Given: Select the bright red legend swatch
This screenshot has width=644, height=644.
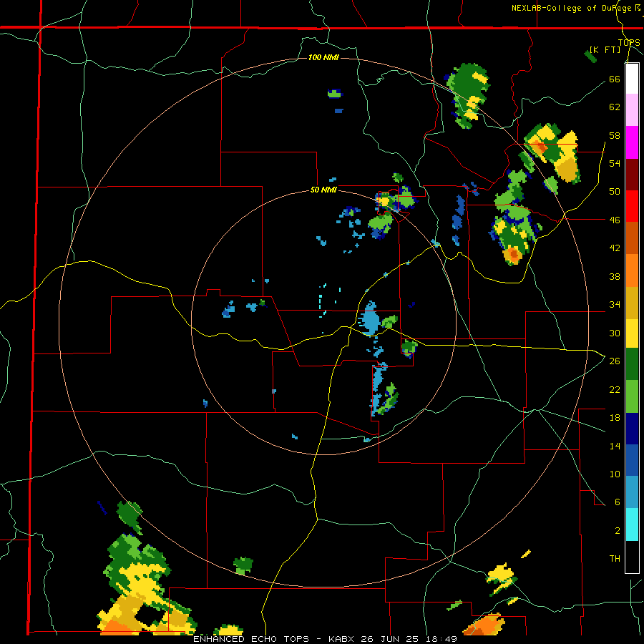Looking at the screenshot, I should (632, 206).
